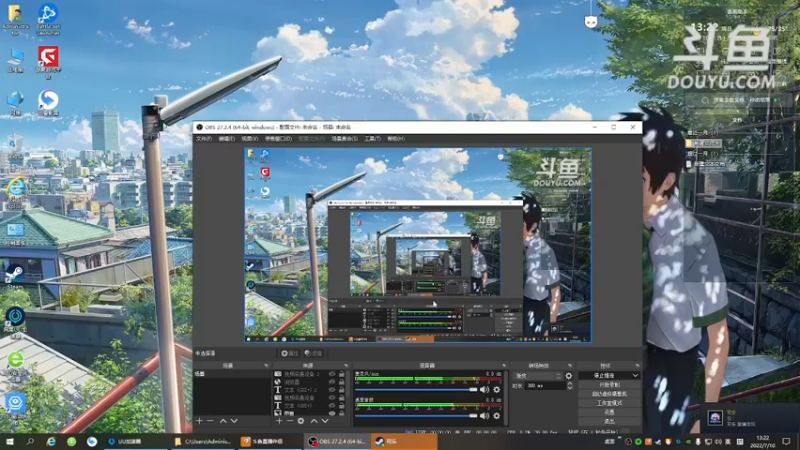Open file explorer window on taskbar
The height and width of the screenshot is (450, 800).
[x=203, y=441]
